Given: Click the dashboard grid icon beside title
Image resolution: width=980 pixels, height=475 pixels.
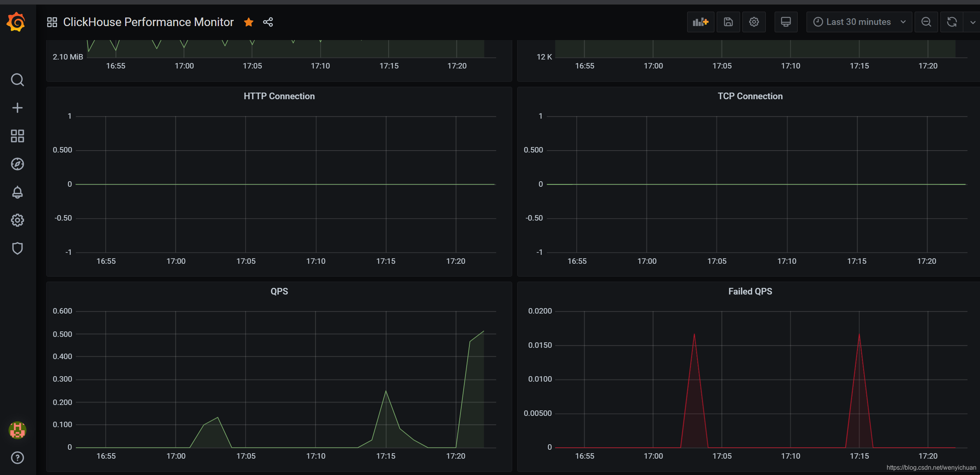Looking at the screenshot, I should pyautogui.click(x=52, y=22).
